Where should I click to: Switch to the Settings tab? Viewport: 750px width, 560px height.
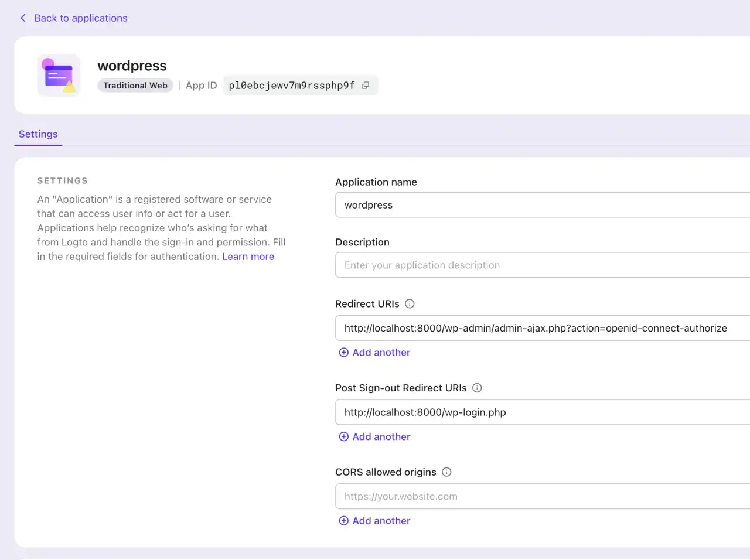point(37,134)
